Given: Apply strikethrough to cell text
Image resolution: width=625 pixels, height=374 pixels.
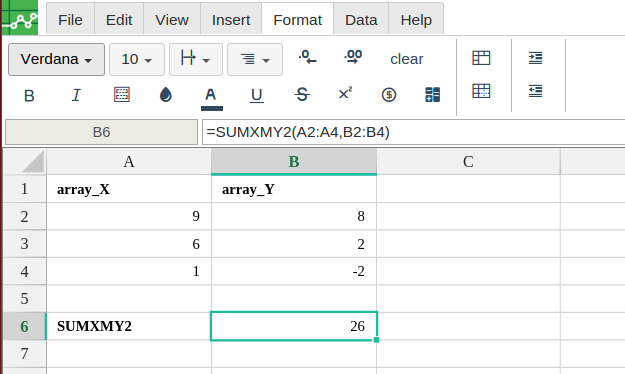Looking at the screenshot, I should (302, 95).
